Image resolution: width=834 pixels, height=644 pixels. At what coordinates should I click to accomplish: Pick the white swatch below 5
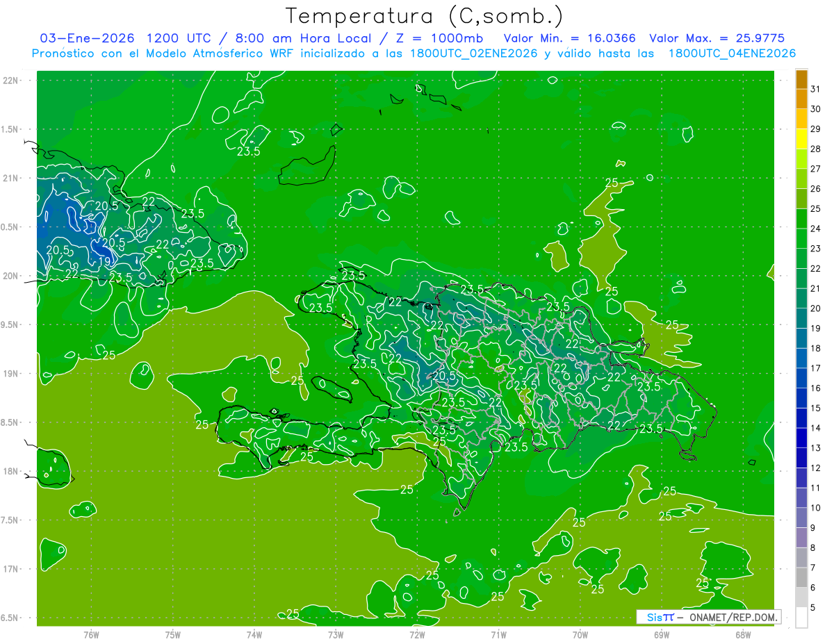coord(801,618)
